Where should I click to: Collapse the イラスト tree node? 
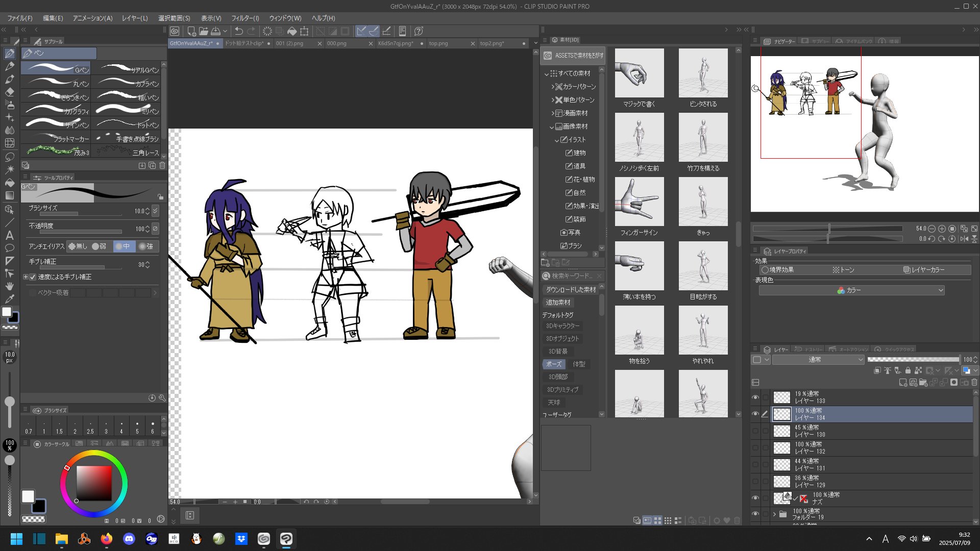[x=557, y=140]
